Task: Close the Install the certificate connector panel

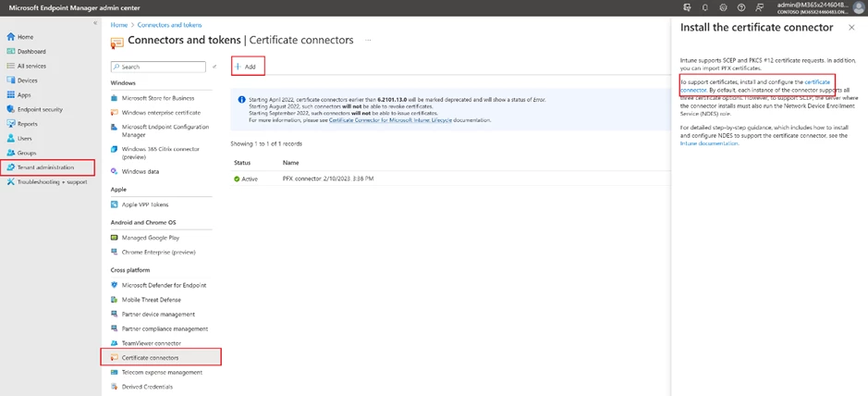Action: 851,27
